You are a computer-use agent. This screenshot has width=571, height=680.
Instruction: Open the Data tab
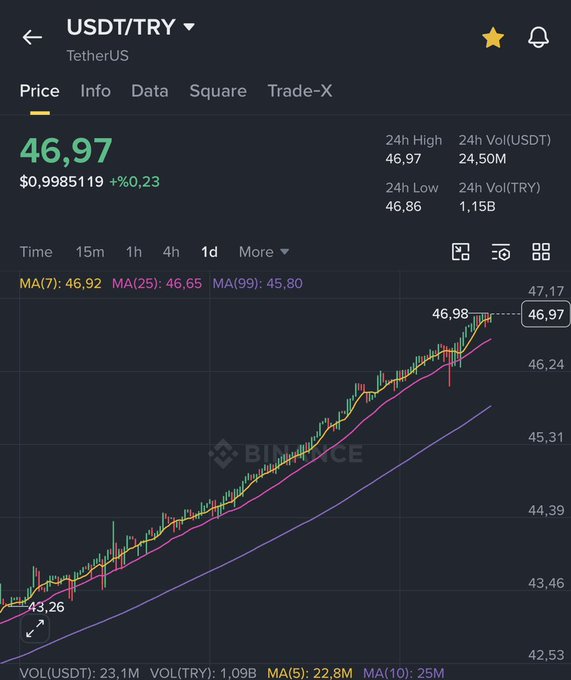[150, 91]
